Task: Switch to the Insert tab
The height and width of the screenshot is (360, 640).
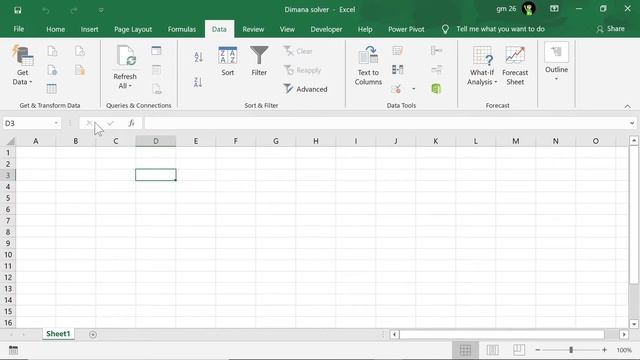Action: point(89,29)
